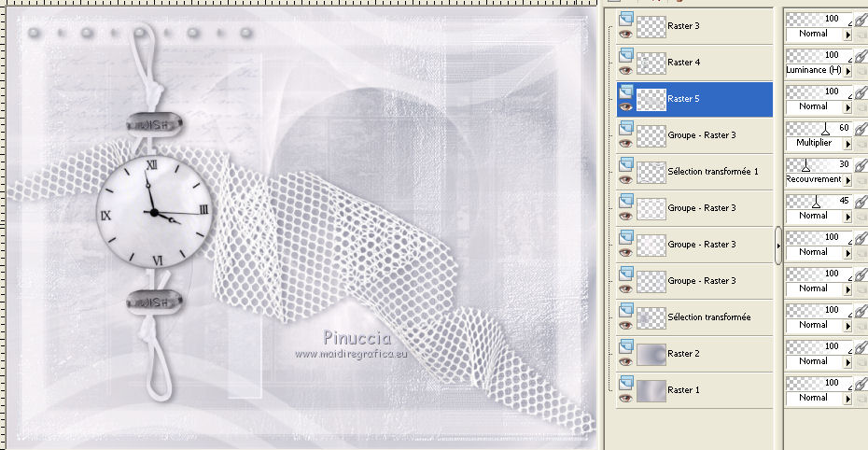Select the Raster 1 layer thumbnail
This screenshot has height=450, width=868.
pos(651,391)
